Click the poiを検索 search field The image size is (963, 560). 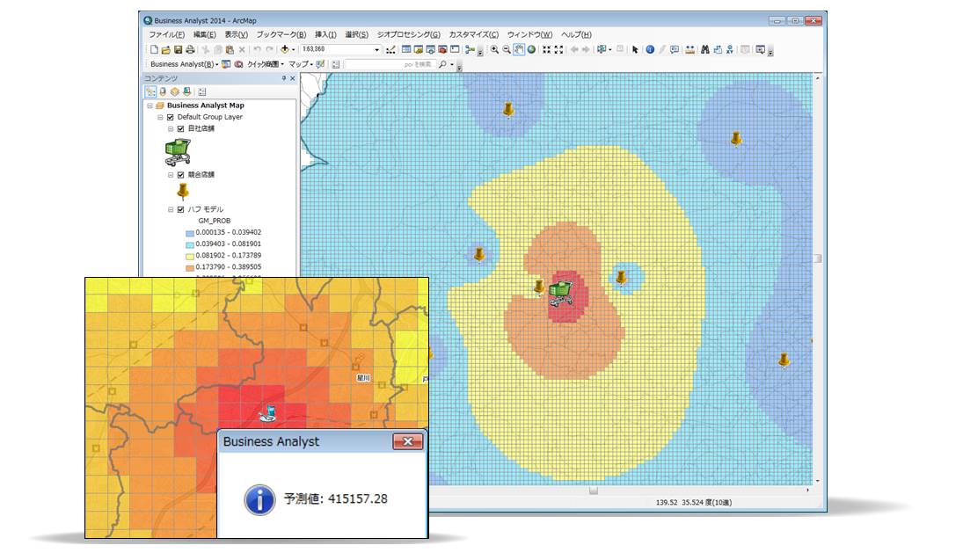tap(390, 64)
